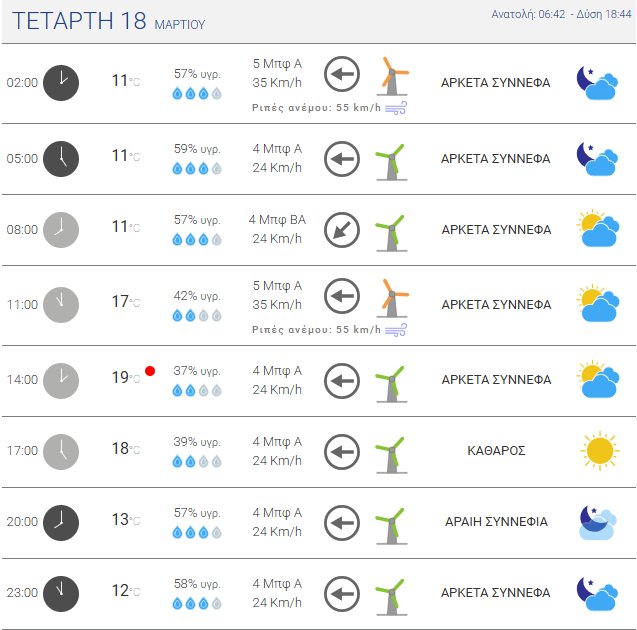Click the sunrise time Ανατολή 06:42
Viewport: 637px width, 630px height.
coord(529,14)
